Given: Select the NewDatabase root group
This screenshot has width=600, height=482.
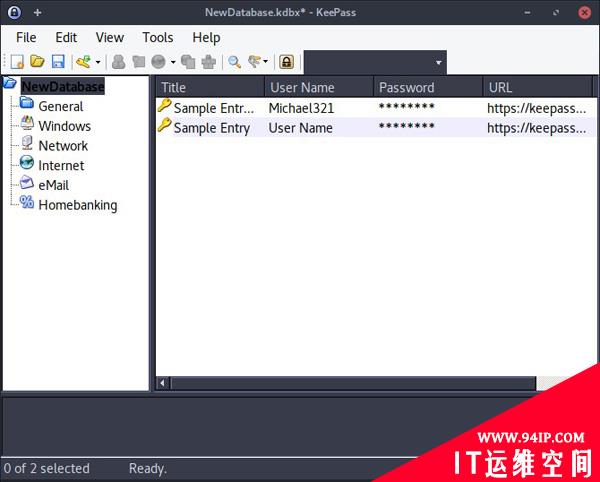Looking at the screenshot, I should [63, 86].
